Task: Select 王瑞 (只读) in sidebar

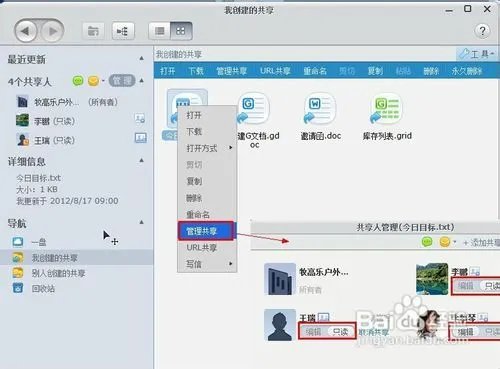Action: 46,140
